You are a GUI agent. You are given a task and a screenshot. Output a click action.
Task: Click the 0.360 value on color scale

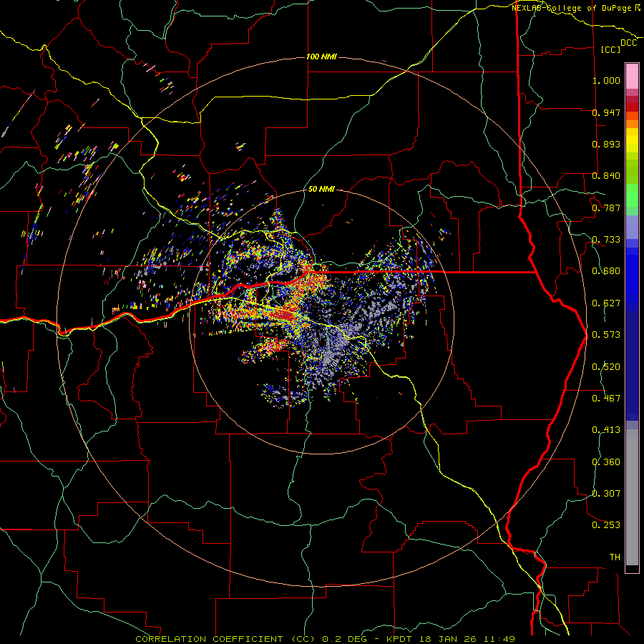(x=606, y=462)
